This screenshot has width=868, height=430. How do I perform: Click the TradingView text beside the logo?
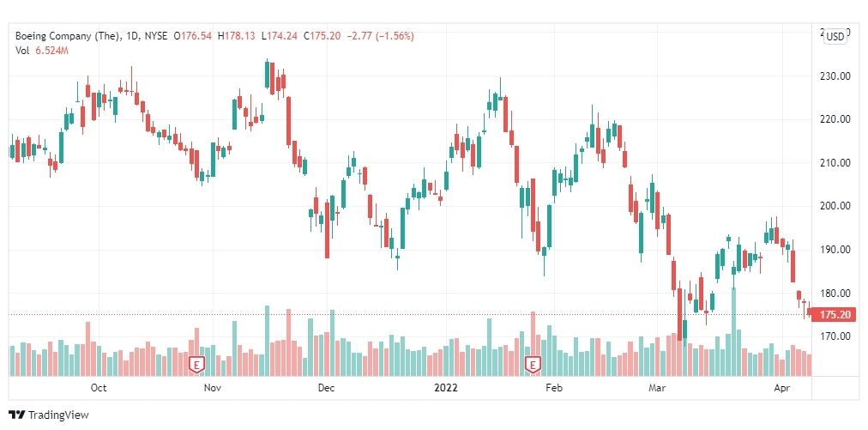click(x=58, y=415)
